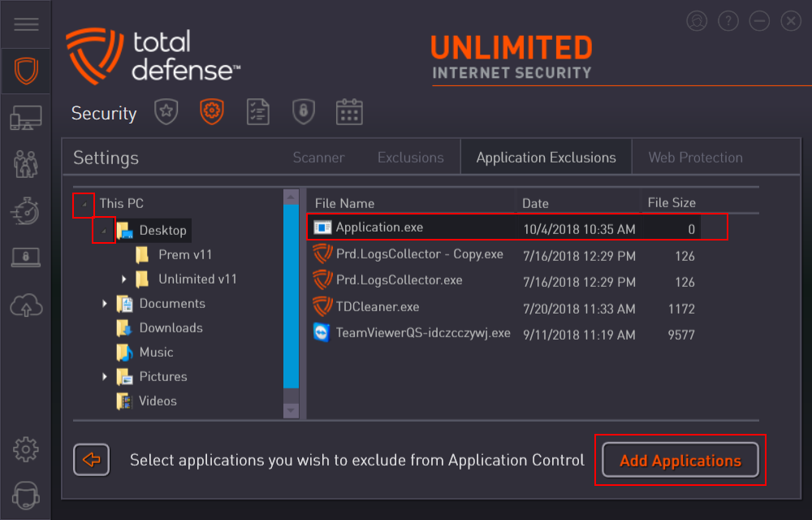Minimize the Total Defense window
This screenshot has height=520, width=812.
pos(759,21)
